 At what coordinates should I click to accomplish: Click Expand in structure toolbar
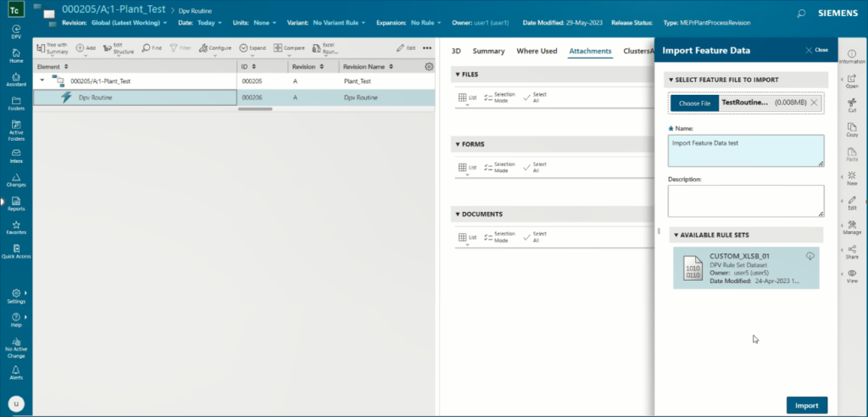253,48
